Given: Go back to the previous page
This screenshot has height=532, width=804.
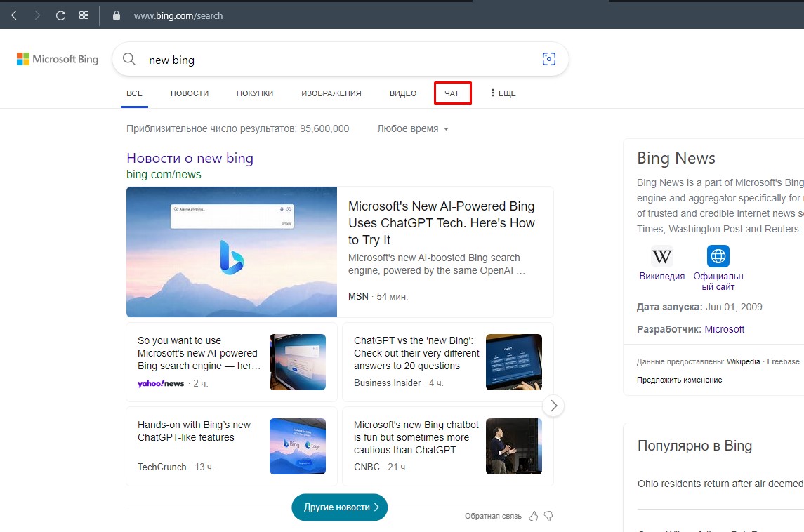Looking at the screenshot, I should pyautogui.click(x=14, y=15).
